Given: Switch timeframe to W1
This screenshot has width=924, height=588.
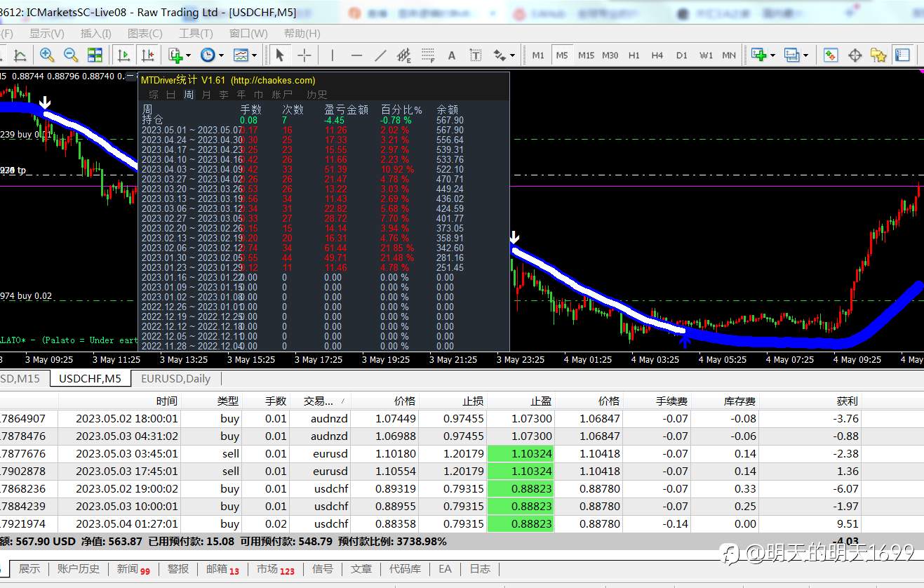Looking at the screenshot, I should [706, 55].
